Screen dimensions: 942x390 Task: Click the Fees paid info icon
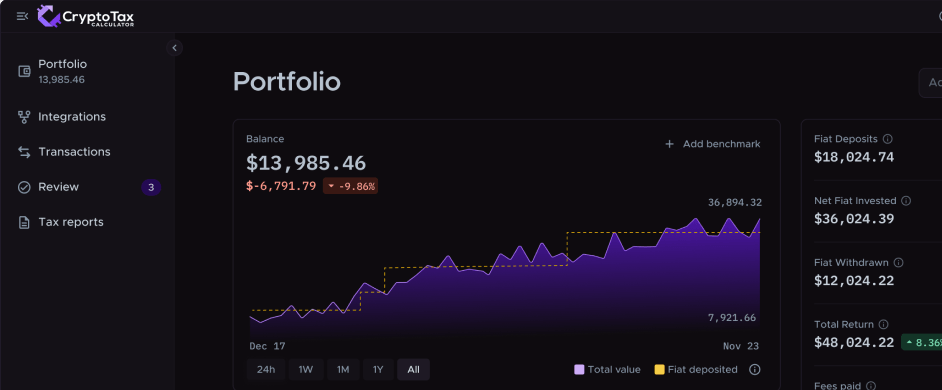click(871, 386)
